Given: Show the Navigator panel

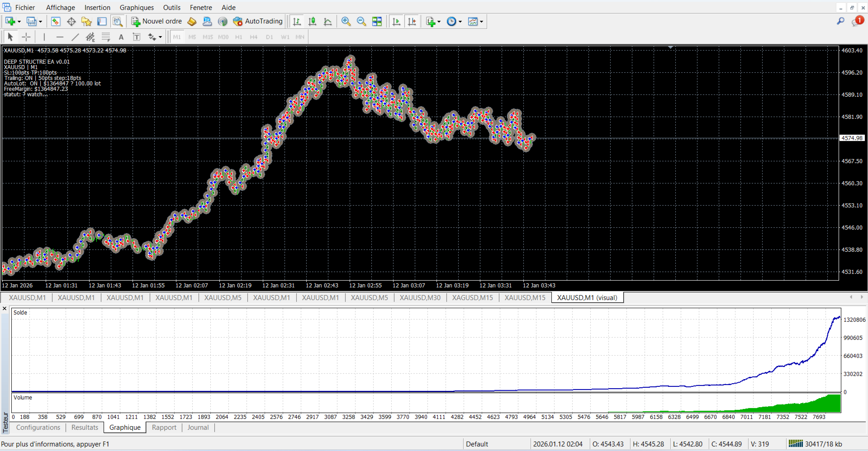Looking at the screenshot, I should (x=86, y=21).
